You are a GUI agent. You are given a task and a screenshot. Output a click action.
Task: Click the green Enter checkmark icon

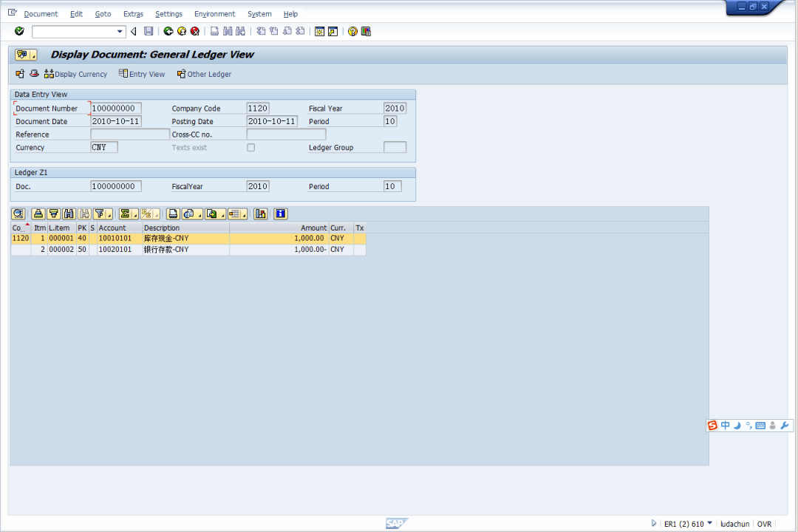[19, 31]
